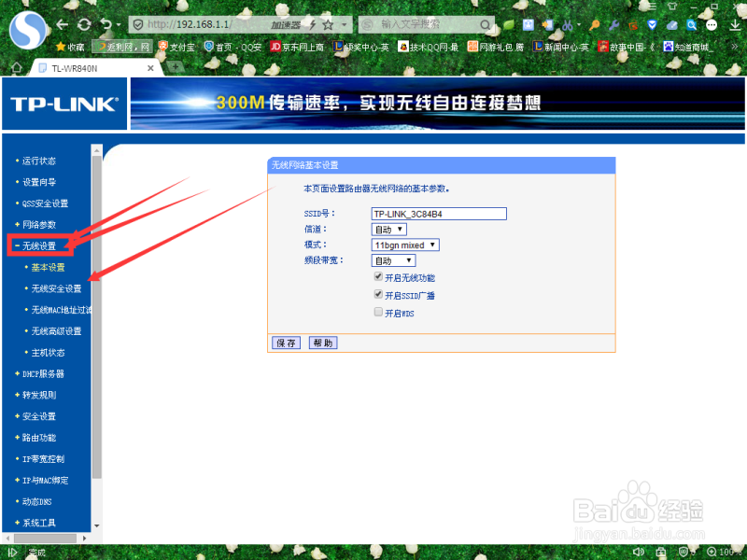Open the downloads arrow icon

(x=735, y=25)
